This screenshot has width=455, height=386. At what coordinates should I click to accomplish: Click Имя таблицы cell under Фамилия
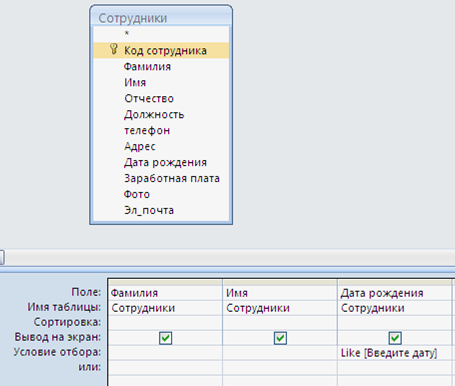tap(165, 308)
